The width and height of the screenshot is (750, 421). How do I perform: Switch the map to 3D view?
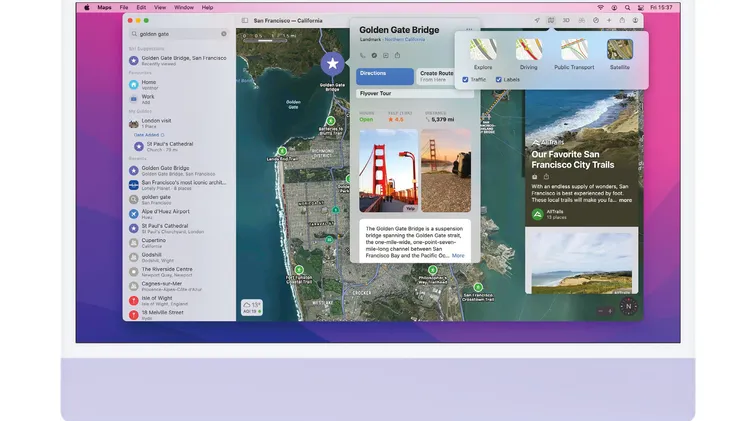[566, 21]
